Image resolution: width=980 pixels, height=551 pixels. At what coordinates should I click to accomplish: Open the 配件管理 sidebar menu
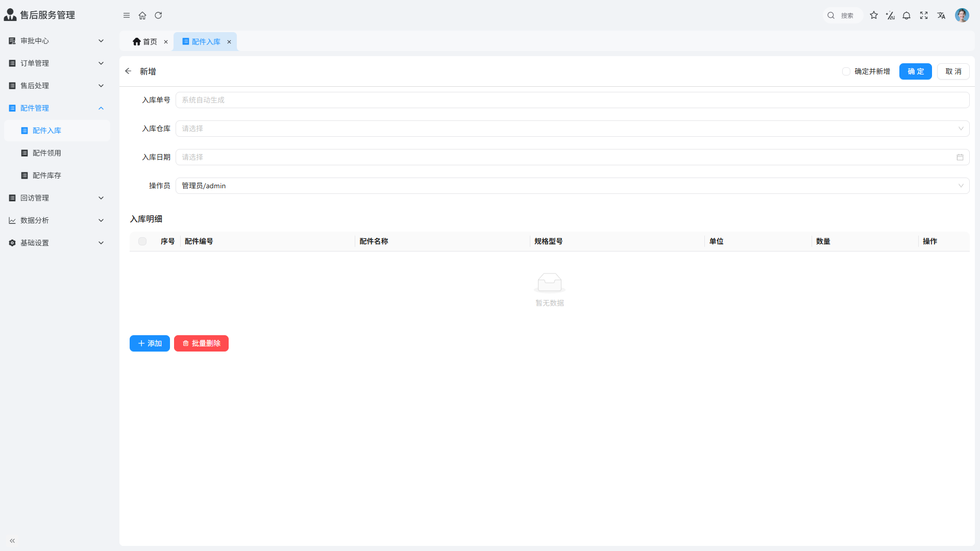[x=57, y=108]
